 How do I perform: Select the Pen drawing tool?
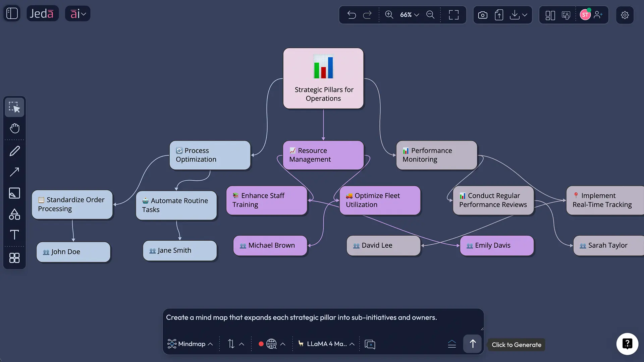click(14, 151)
